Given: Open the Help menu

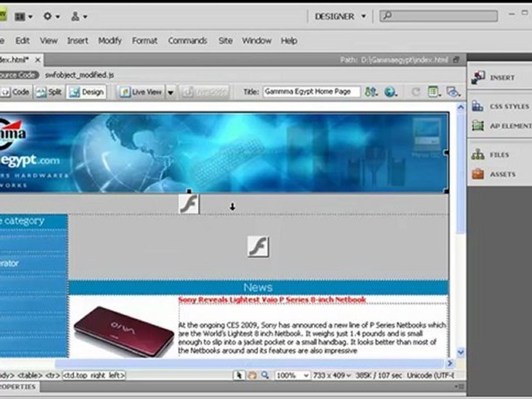Looking at the screenshot, I should (x=289, y=40).
